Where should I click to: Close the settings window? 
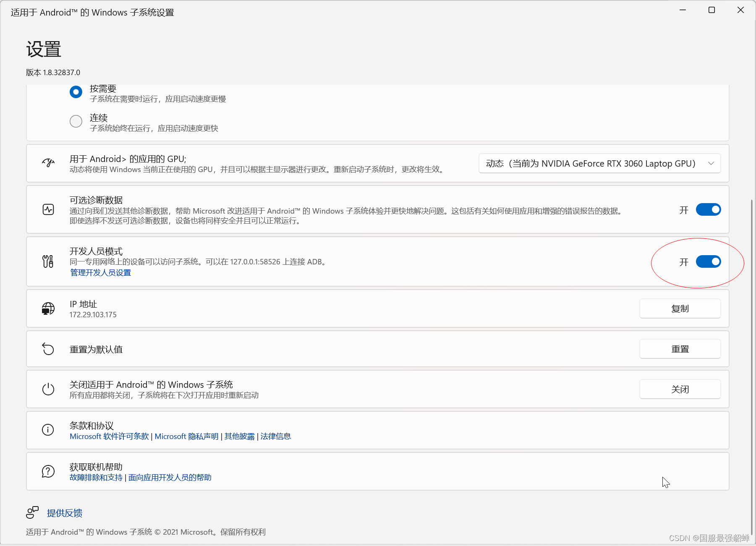740,10
